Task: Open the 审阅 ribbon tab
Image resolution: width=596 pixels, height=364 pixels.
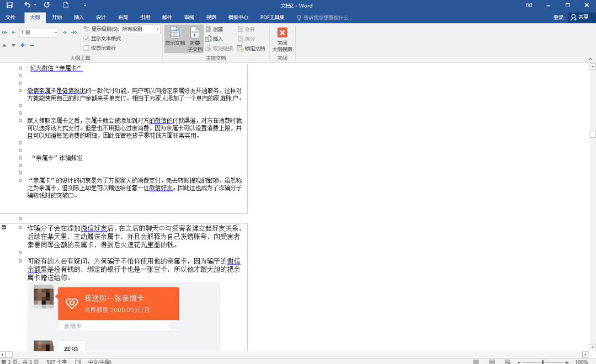Action: [189, 18]
